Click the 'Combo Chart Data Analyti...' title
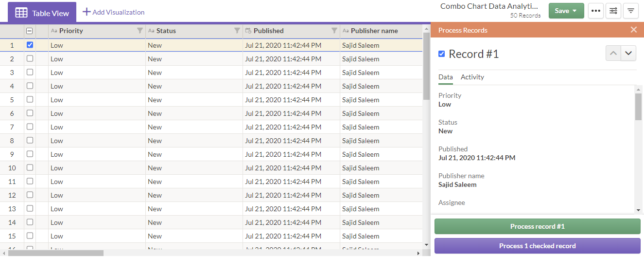Viewport: 644px width, 257px height. pos(489,6)
